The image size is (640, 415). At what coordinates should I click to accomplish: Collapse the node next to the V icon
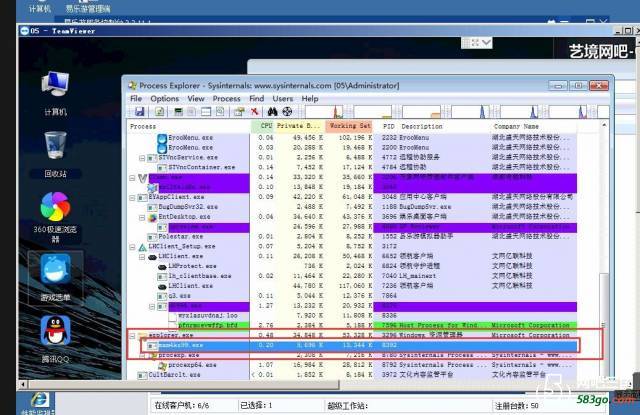[x=132, y=178]
